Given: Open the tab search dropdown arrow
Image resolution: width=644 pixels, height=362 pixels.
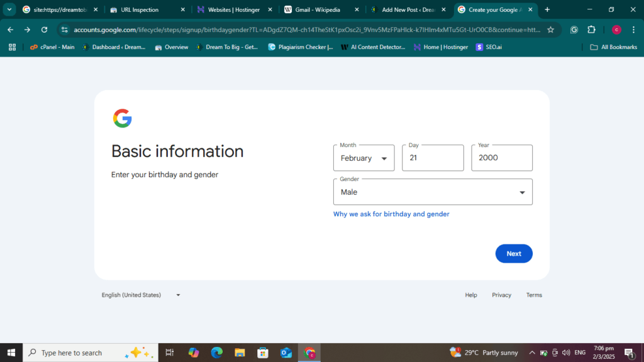Looking at the screenshot, I should (9, 9).
